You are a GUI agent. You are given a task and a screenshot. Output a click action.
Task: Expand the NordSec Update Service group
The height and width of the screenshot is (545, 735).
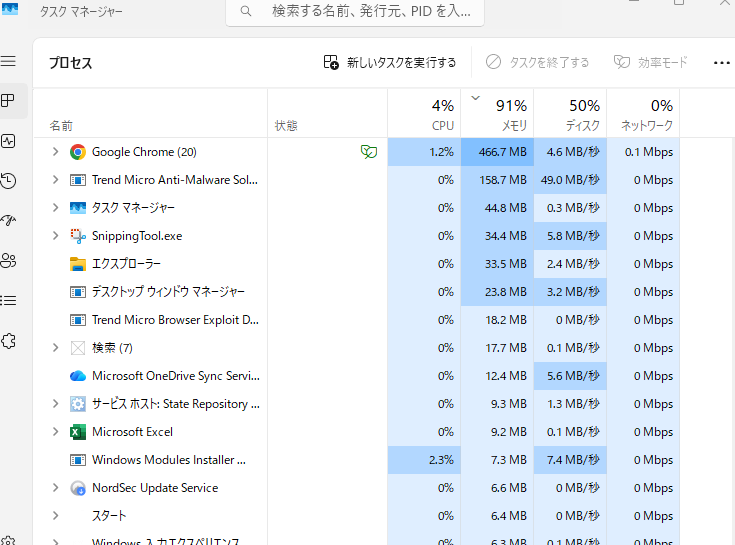click(x=55, y=488)
